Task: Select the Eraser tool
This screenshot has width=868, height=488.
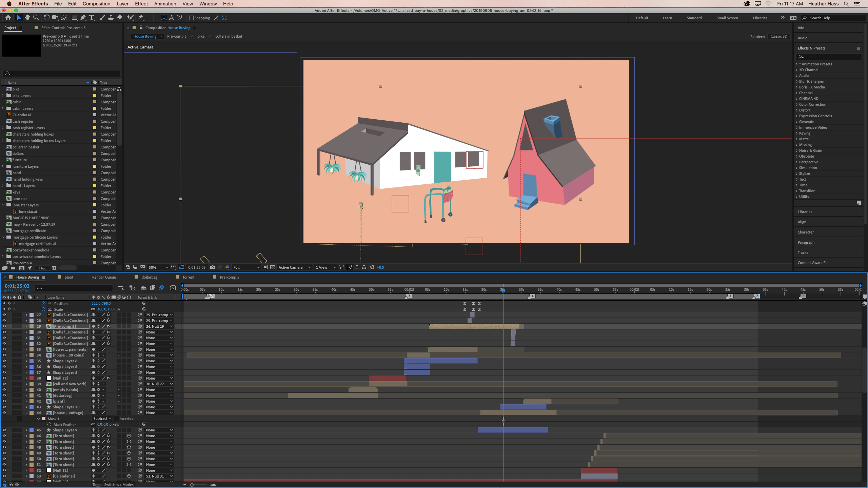Action: pos(119,18)
